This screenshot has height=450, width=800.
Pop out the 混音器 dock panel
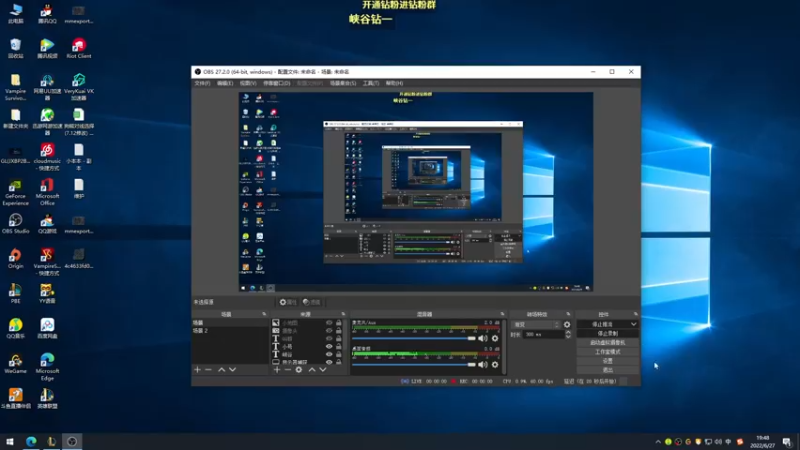coord(502,314)
